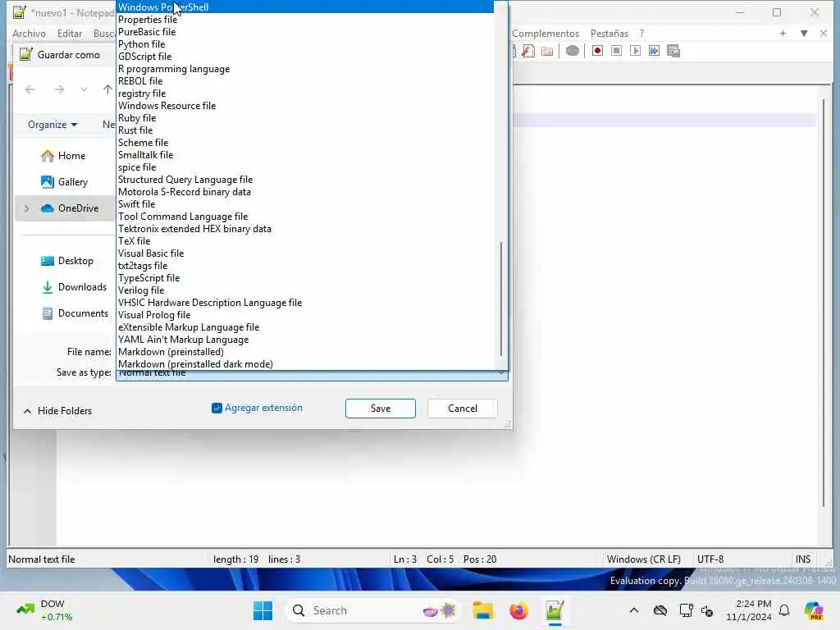Open the Pestañas menu

pos(609,33)
